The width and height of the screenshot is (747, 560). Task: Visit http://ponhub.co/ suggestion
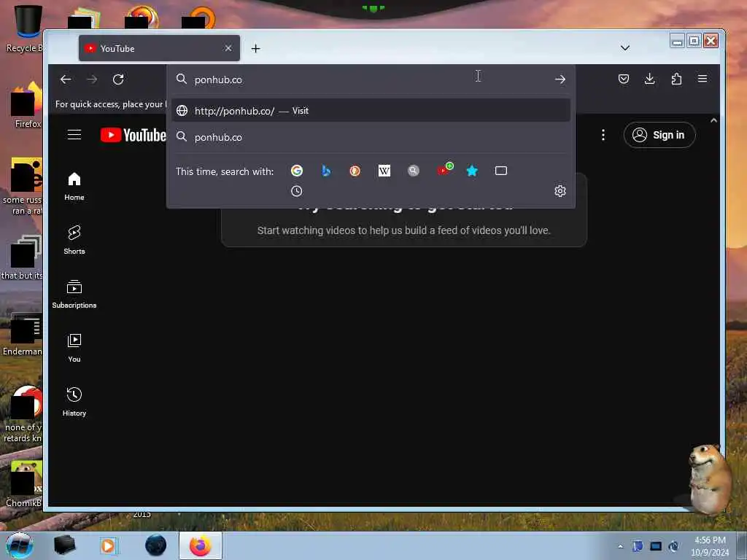pyautogui.click(x=371, y=111)
